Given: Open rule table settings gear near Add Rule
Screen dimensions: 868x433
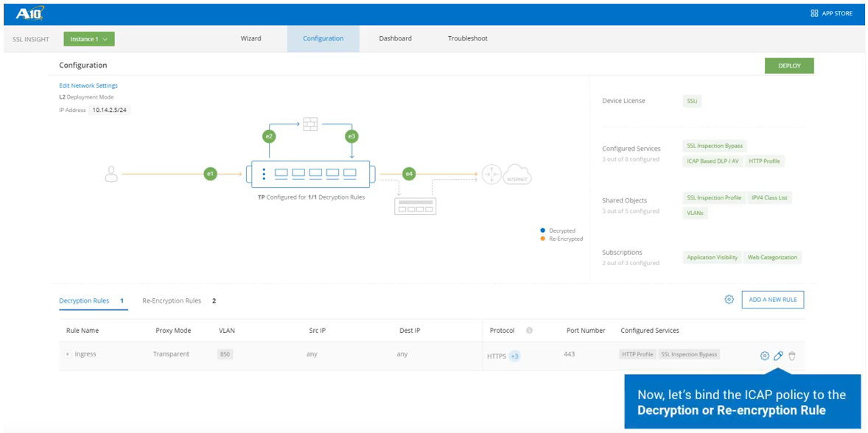Looking at the screenshot, I should [x=729, y=299].
